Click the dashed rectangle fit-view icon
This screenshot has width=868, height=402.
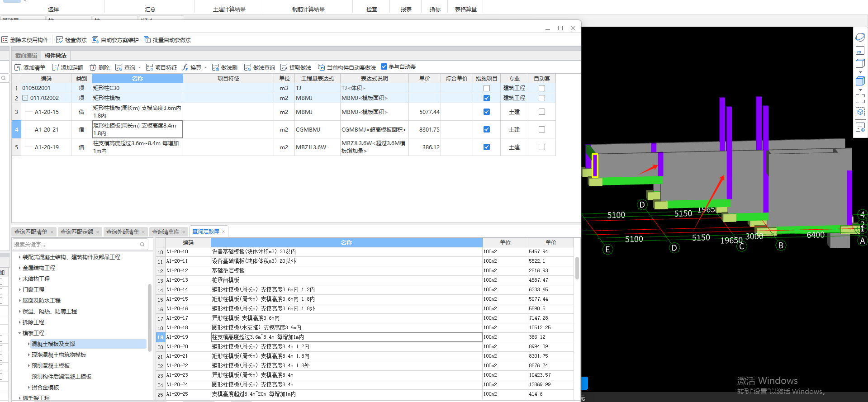tap(860, 98)
